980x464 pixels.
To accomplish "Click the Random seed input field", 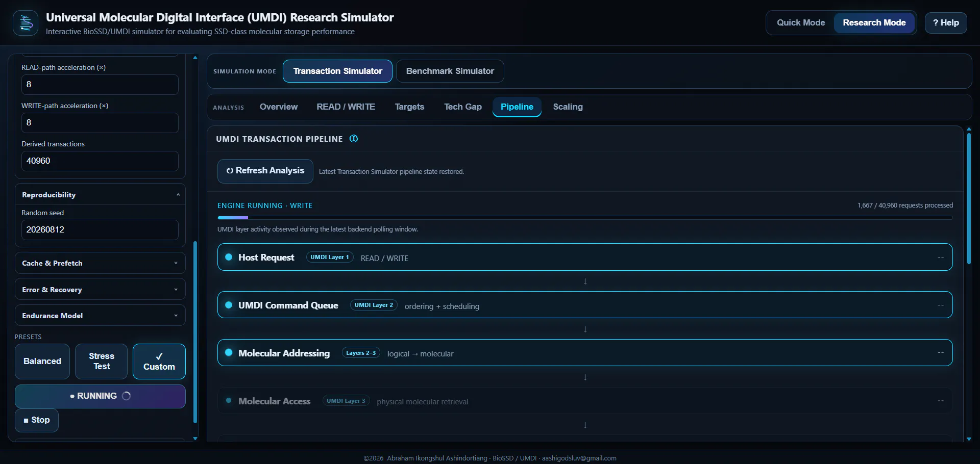I will pyautogui.click(x=100, y=230).
